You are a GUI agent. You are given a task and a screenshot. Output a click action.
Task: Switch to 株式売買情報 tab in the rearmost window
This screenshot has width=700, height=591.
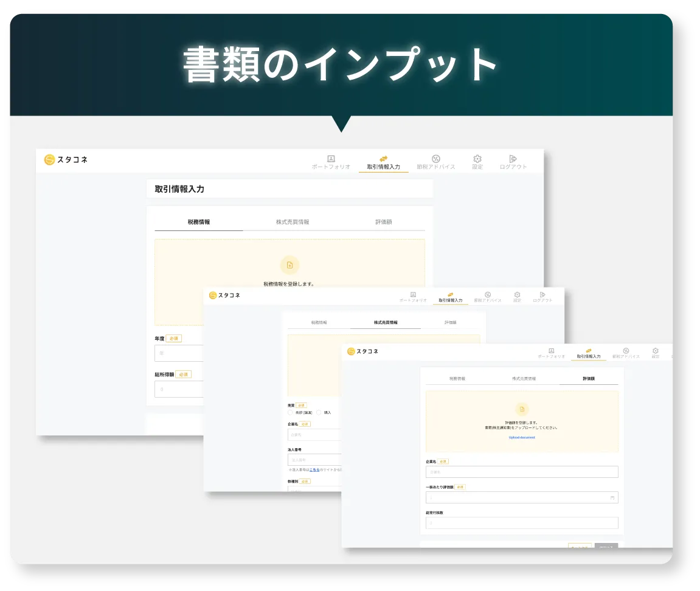tap(293, 222)
